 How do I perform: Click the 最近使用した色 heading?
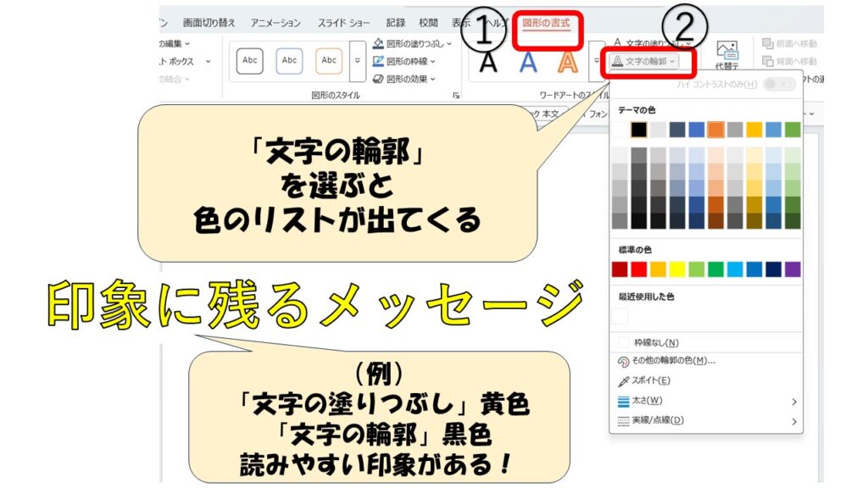(x=646, y=297)
